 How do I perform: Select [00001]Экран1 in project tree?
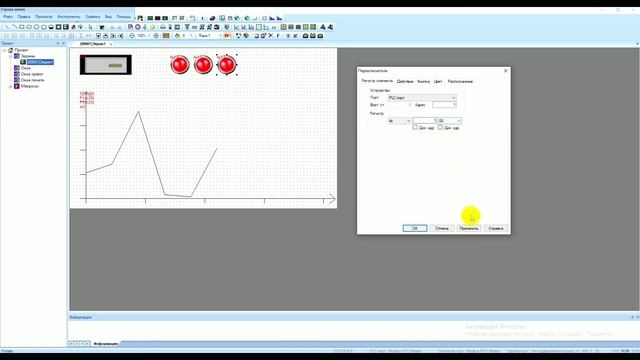[40, 62]
